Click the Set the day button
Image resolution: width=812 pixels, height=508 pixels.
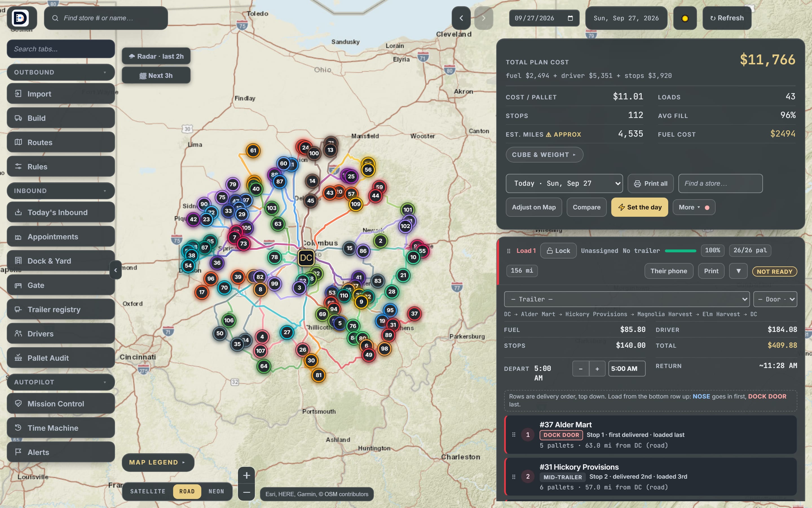(639, 207)
